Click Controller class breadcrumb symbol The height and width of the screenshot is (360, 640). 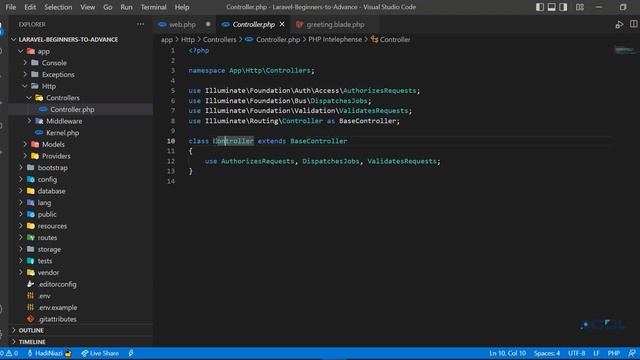391,40
